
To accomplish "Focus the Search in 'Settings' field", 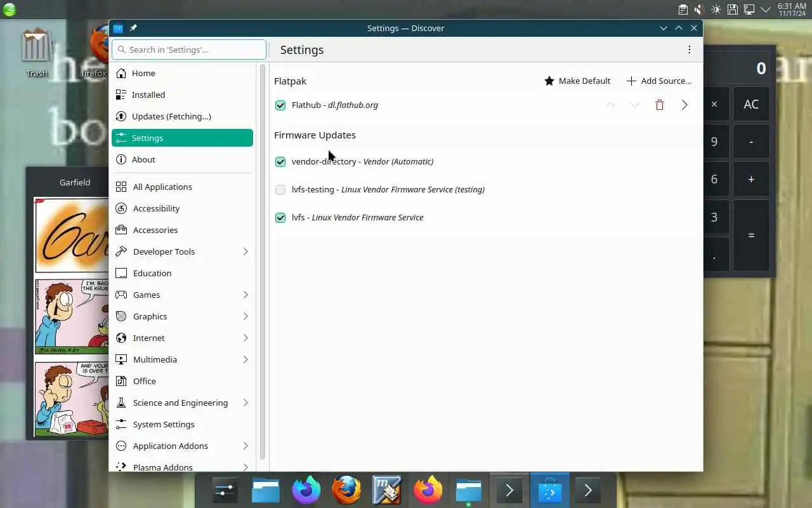I will [x=189, y=50].
